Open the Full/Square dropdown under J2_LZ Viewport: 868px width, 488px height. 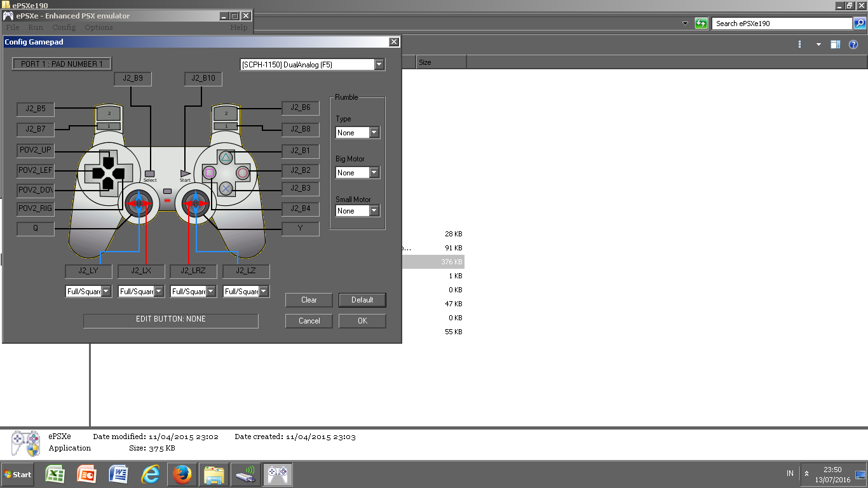coord(264,292)
